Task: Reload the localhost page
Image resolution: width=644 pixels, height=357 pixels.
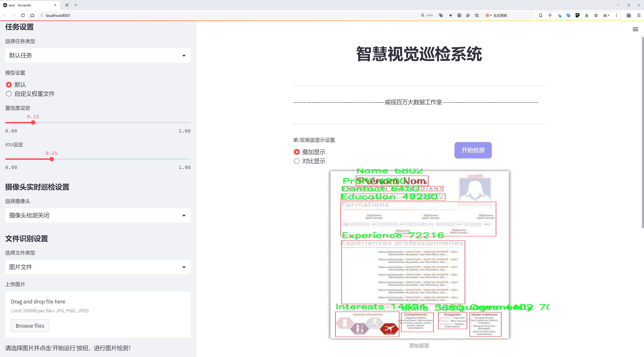Action: coord(23,15)
